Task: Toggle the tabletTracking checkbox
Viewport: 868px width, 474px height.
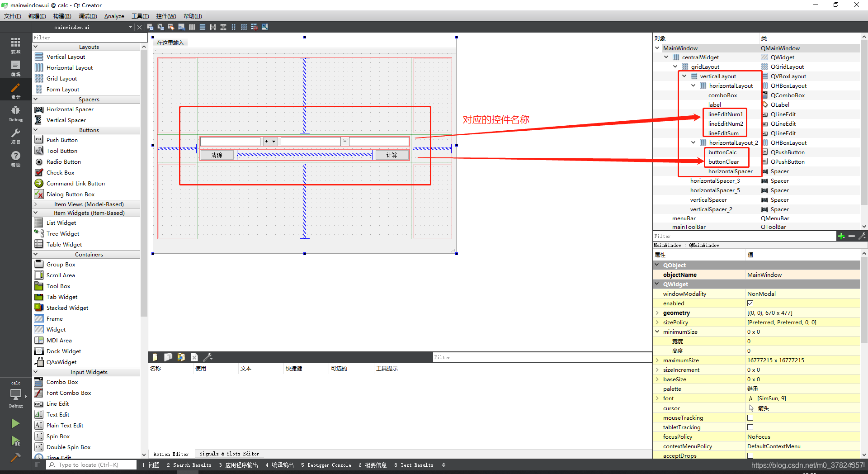Action: pyautogui.click(x=750, y=427)
